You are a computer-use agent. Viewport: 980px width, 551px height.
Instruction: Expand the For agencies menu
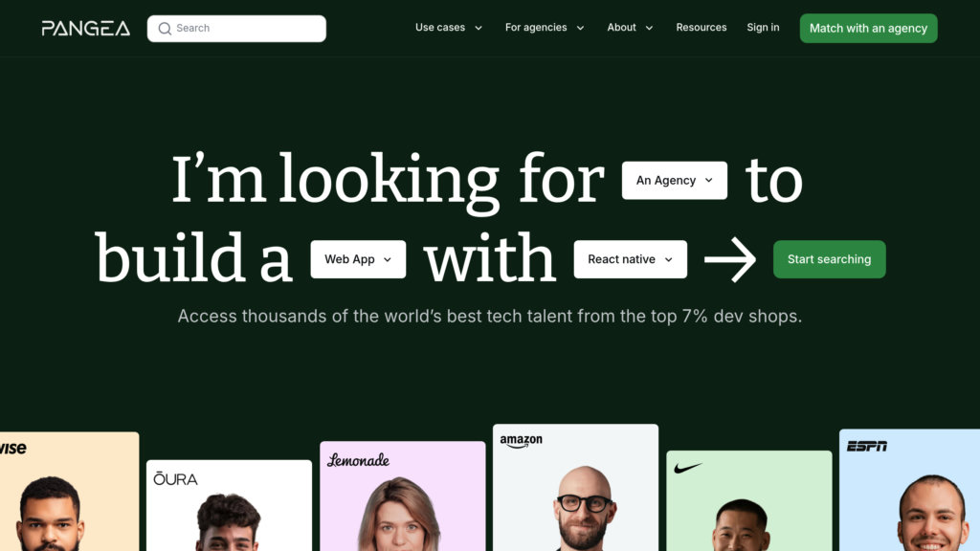[545, 28]
